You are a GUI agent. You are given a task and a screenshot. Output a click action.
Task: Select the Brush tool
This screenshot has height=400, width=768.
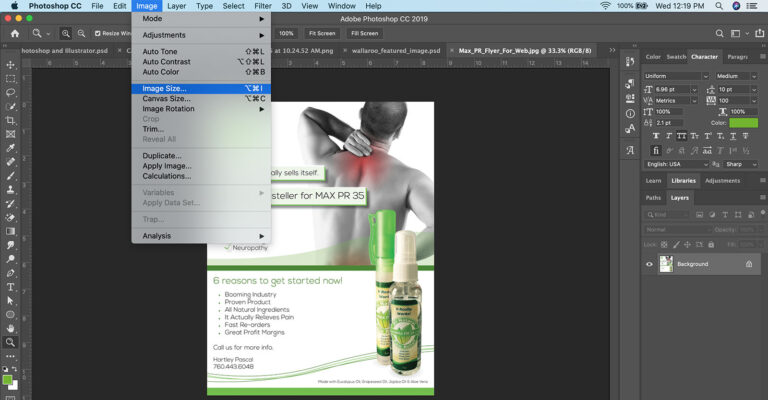pyautogui.click(x=10, y=176)
